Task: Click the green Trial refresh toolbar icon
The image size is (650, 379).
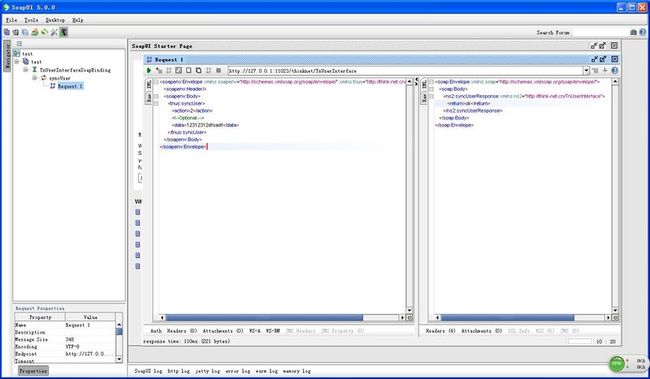Action: (x=44, y=32)
